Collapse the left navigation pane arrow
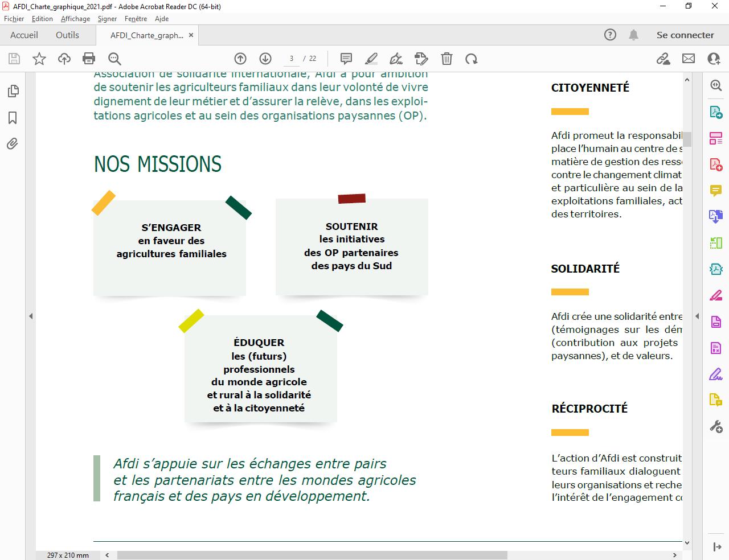729x560 pixels. coord(31,316)
